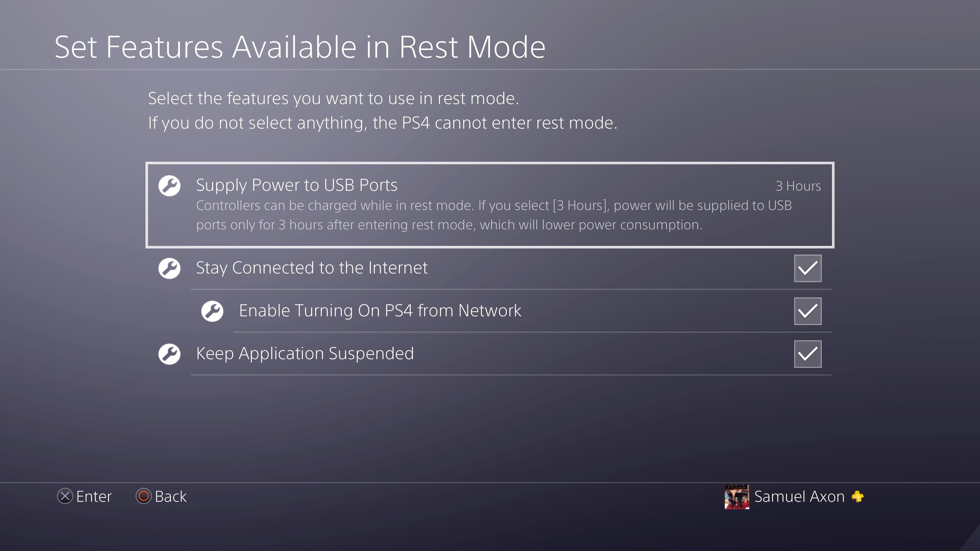Toggle the Enable Turning On PS4 from Network checkbox
This screenshot has height=551, width=980.
[808, 311]
